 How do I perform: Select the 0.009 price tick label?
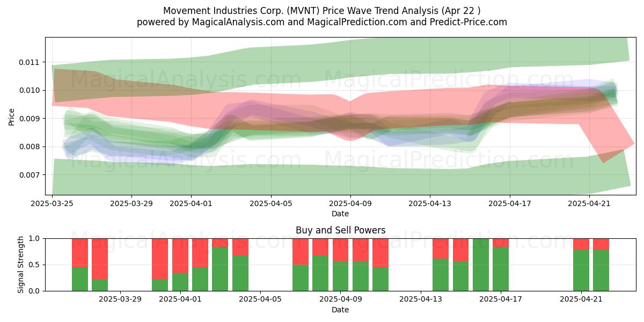point(30,119)
